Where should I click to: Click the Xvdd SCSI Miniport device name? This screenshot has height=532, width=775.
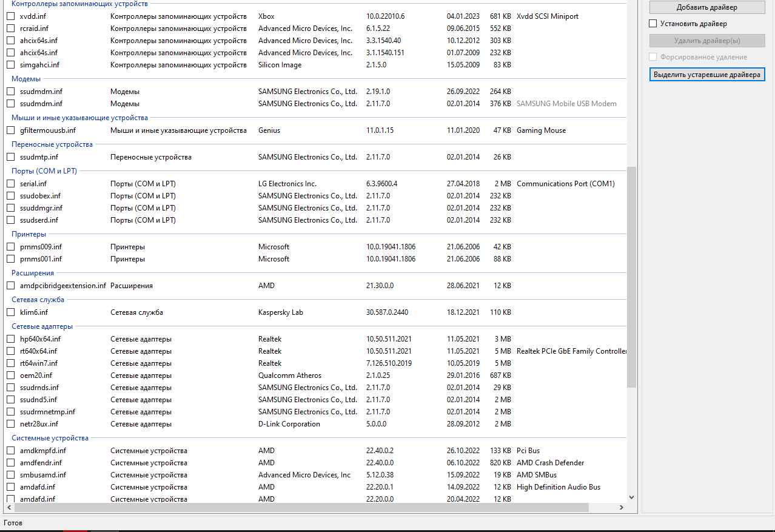pos(548,16)
